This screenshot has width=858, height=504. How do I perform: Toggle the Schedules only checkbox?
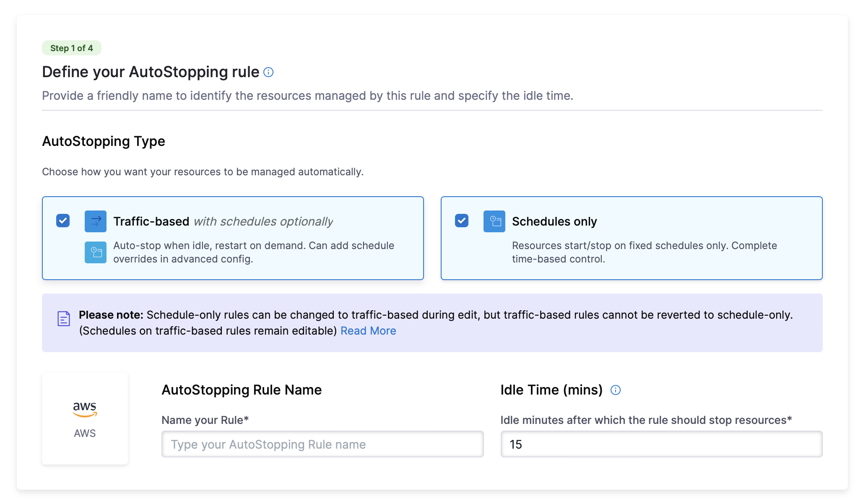coord(461,221)
